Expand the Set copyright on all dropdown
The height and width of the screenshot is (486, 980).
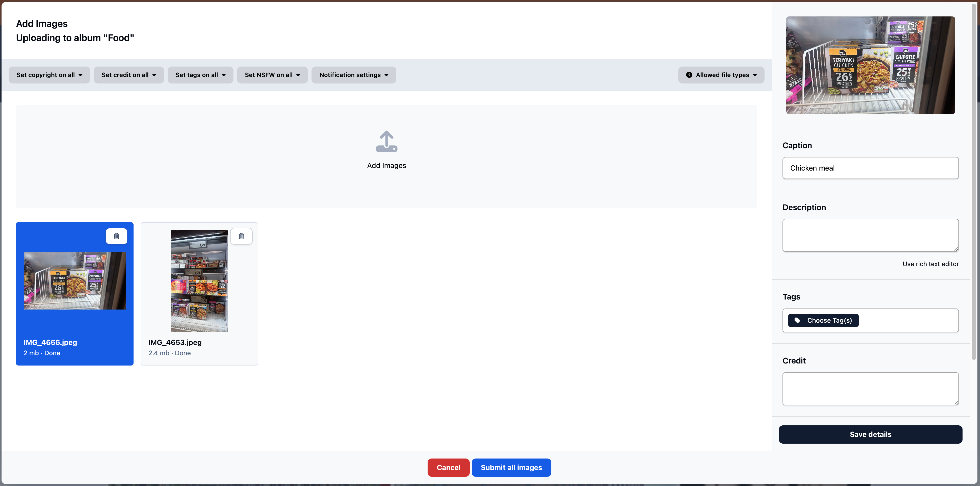49,75
